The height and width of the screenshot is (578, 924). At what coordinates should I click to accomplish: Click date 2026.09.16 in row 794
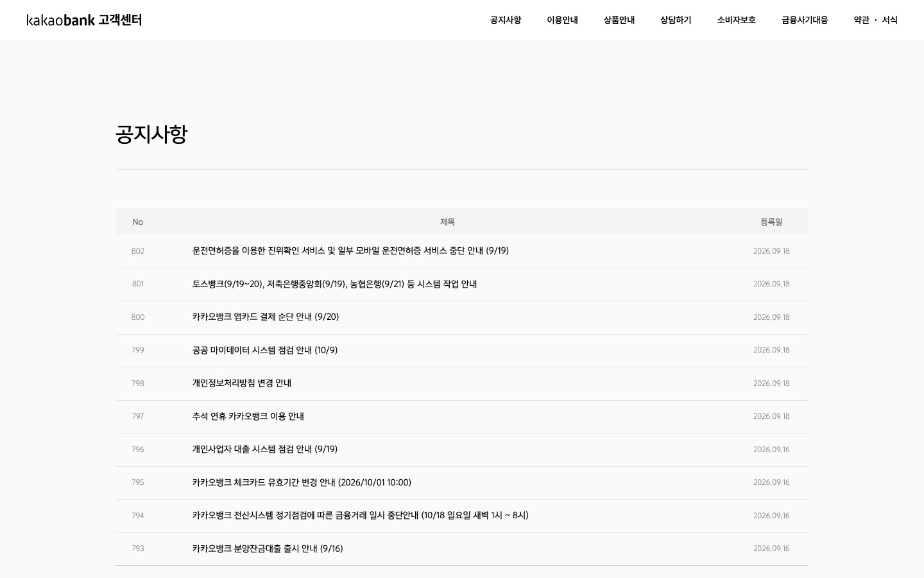771,516
